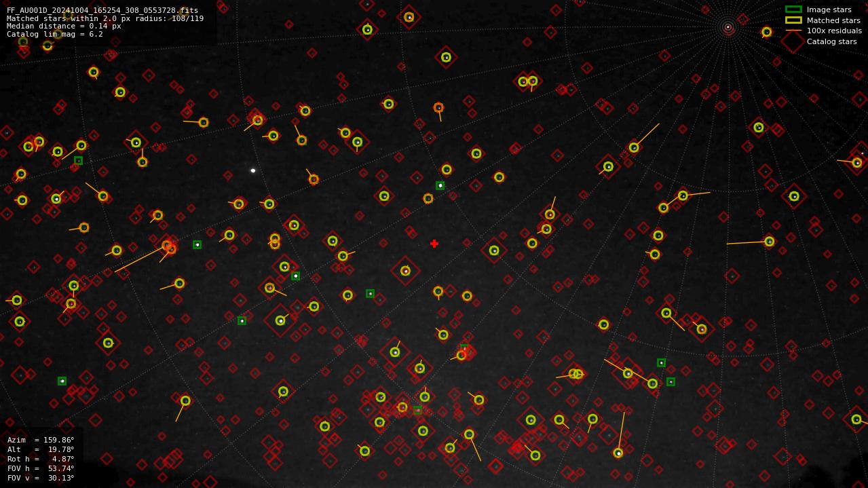Image resolution: width=868 pixels, height=488 pixels.
Task: Select the FITS filename text line
Action: point(102,11)
